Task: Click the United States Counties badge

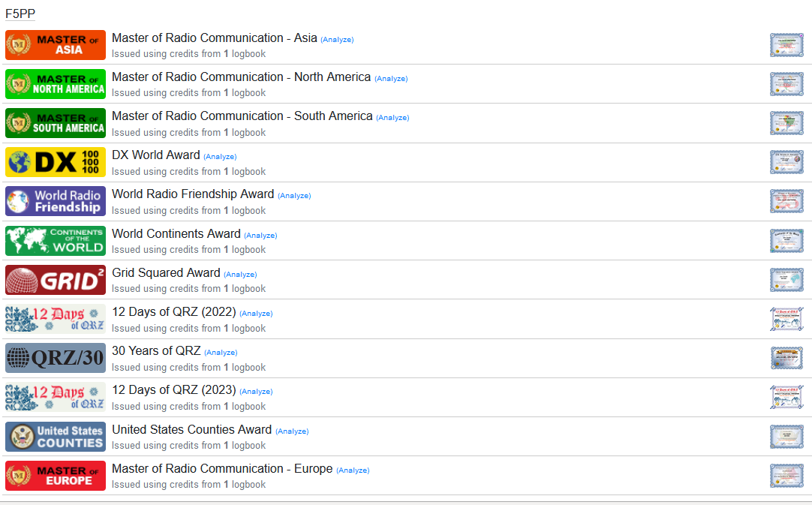Action: tap(56, 437)
